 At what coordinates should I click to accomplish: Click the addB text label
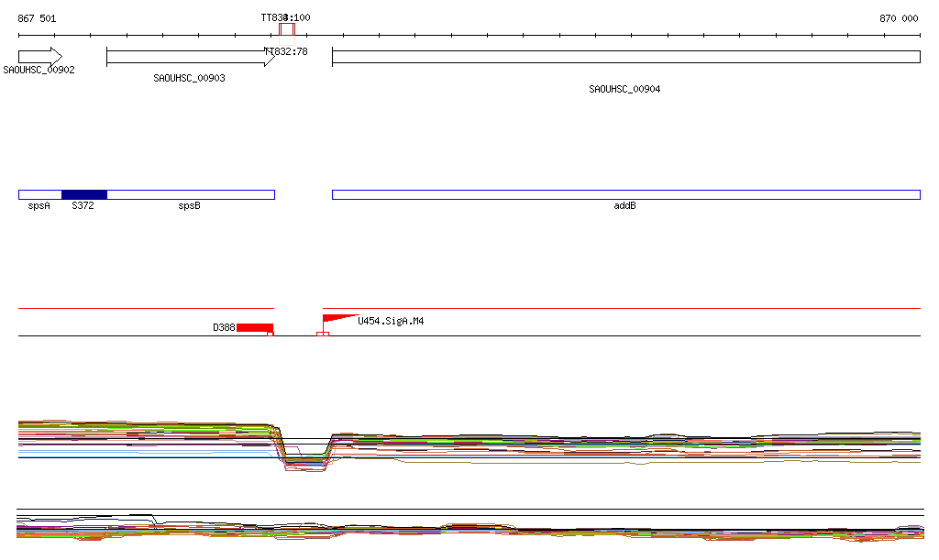[x=624, y=206]
